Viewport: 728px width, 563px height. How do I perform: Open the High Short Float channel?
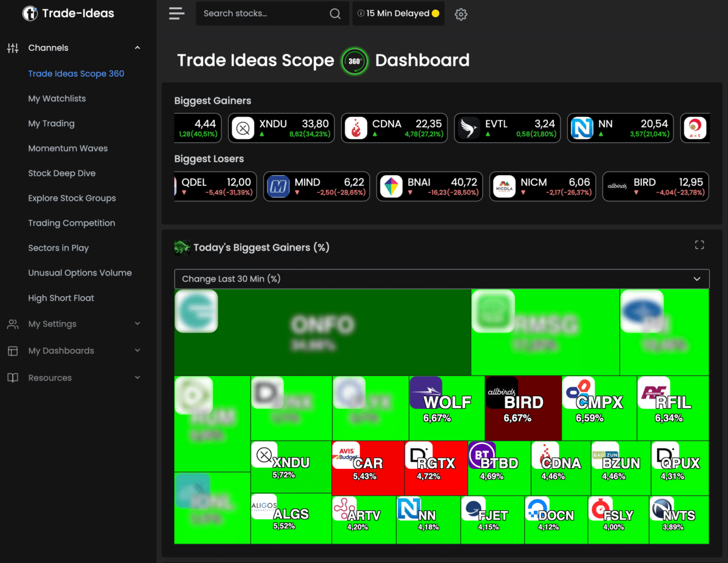point(61,298)
